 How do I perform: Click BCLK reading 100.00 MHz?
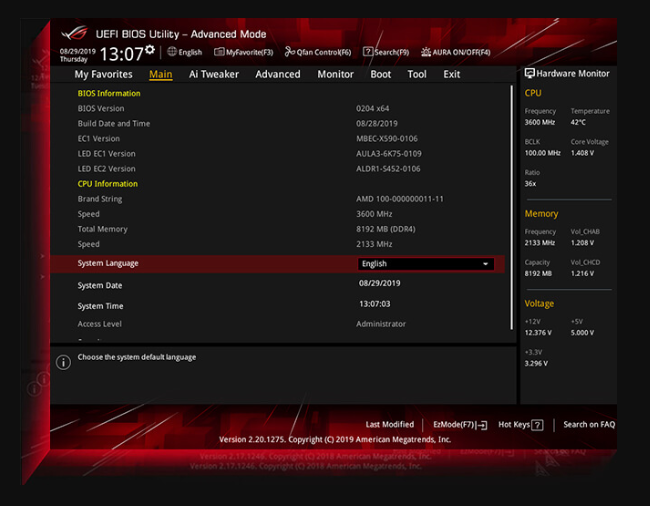543,153
